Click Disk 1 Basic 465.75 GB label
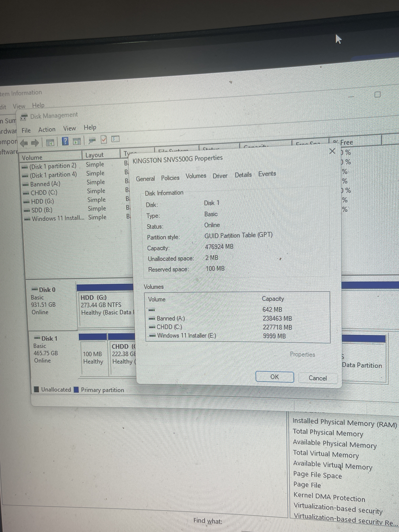The image size is (399, 532). [46, 350]
